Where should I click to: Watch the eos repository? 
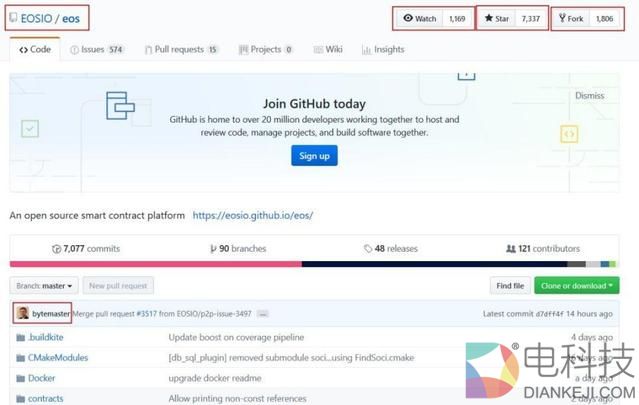420,18
